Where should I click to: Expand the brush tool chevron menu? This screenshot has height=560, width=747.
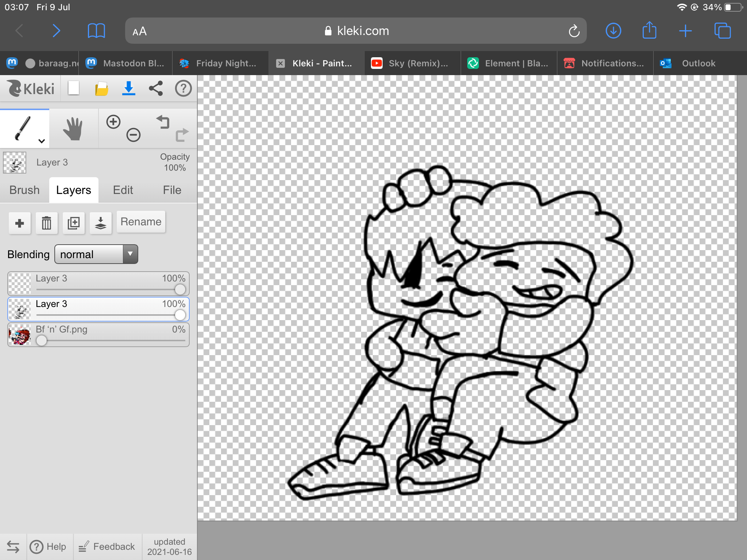42,141
